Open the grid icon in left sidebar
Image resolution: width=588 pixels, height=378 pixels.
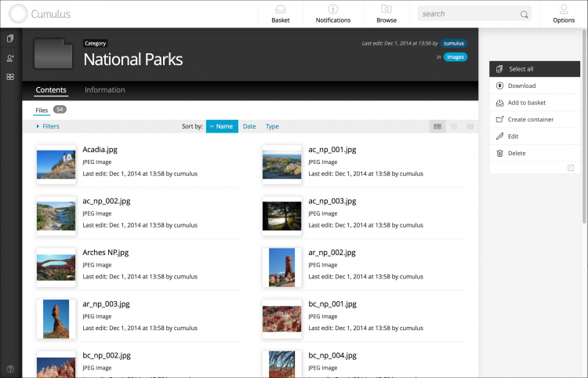coord(10,77)
